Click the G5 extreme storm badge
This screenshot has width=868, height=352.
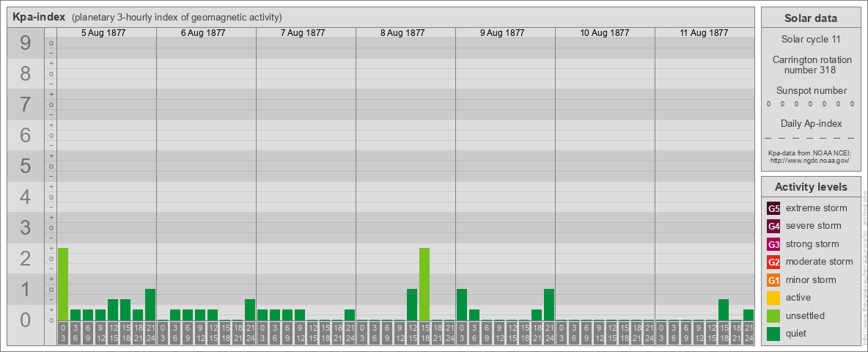[x=773, y=209]
